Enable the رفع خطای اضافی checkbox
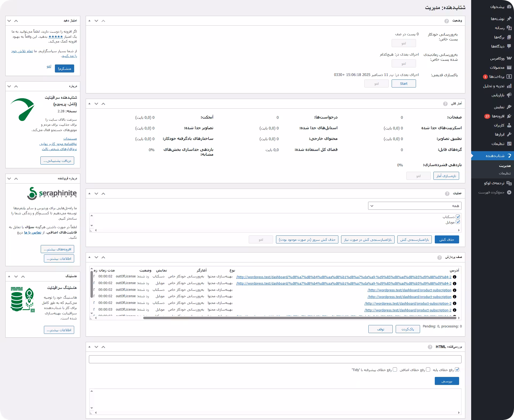514x420 pixels. [428, 370]
